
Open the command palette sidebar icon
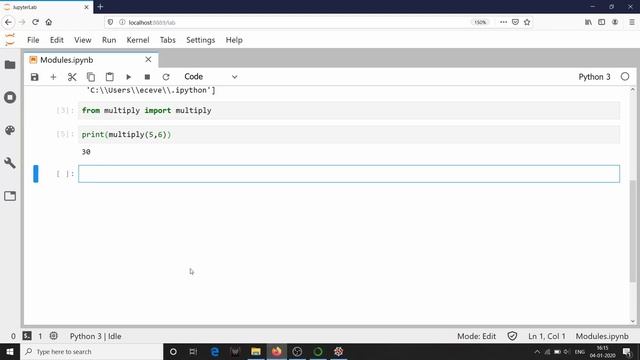click(10, 130)
